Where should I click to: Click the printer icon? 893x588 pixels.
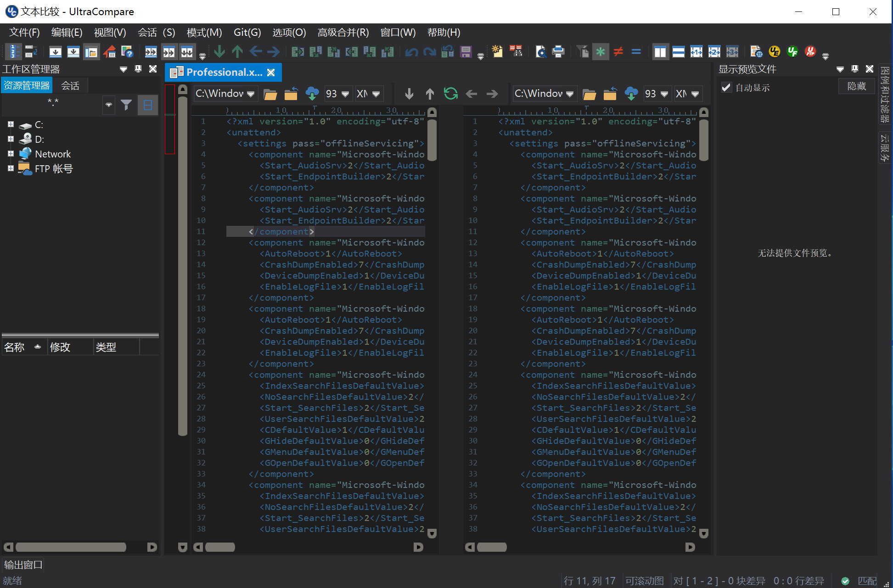(558, 51)
